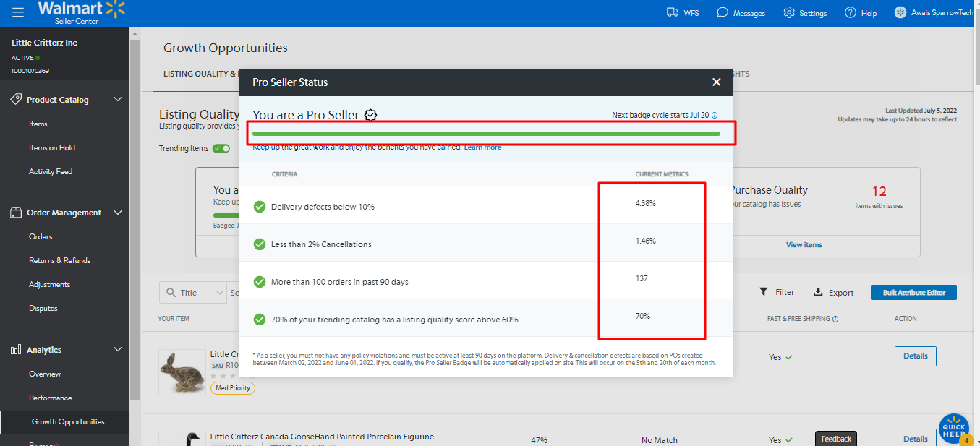Click the Help question mark icon
The image size is (980, 446).
point(851,12)
